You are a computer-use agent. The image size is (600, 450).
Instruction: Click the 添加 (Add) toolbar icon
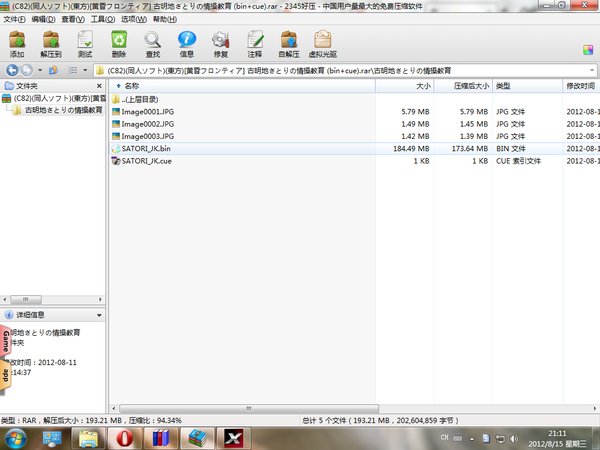[x=17, y=43]
